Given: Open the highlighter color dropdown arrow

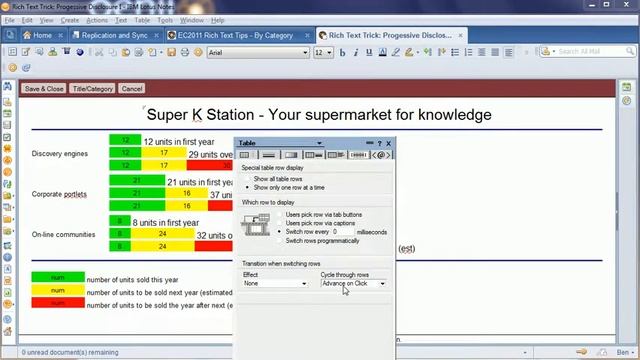Looking at the screenshot, I should 418,53.
